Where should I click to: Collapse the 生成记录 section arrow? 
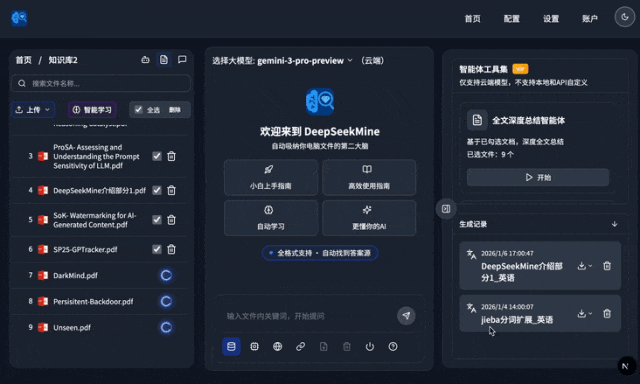tap(614, 224)
